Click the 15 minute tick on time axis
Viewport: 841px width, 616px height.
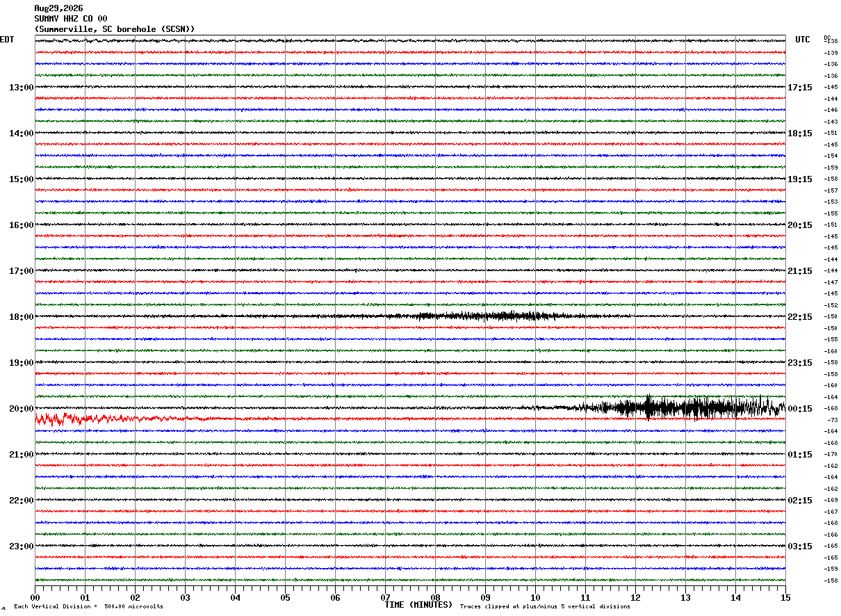click(x=785, y=597)
